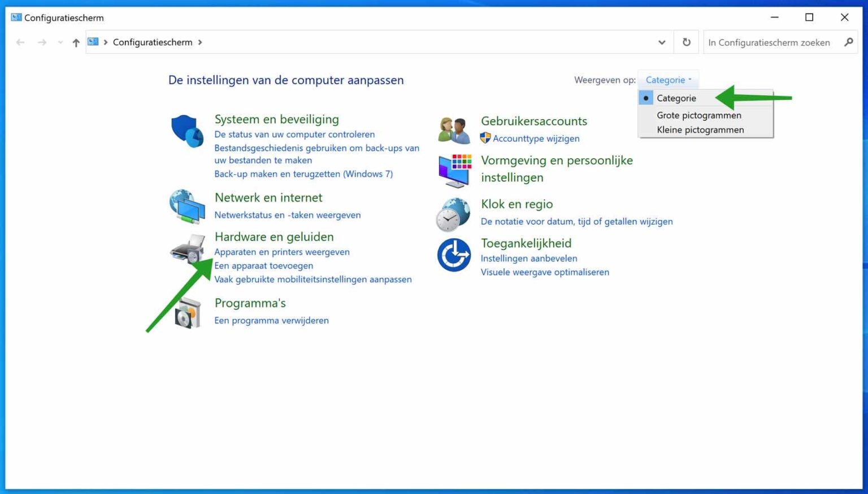The height and width of the screenshot is (494, 868).
Task: Expand the address bar history chevron
Action: pos(662,42)
